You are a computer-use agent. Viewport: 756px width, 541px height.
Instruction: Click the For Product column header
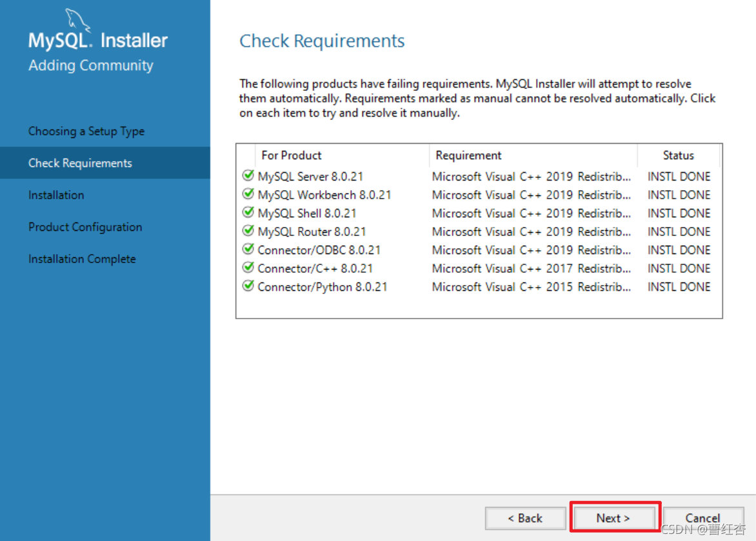coord(291,155)
